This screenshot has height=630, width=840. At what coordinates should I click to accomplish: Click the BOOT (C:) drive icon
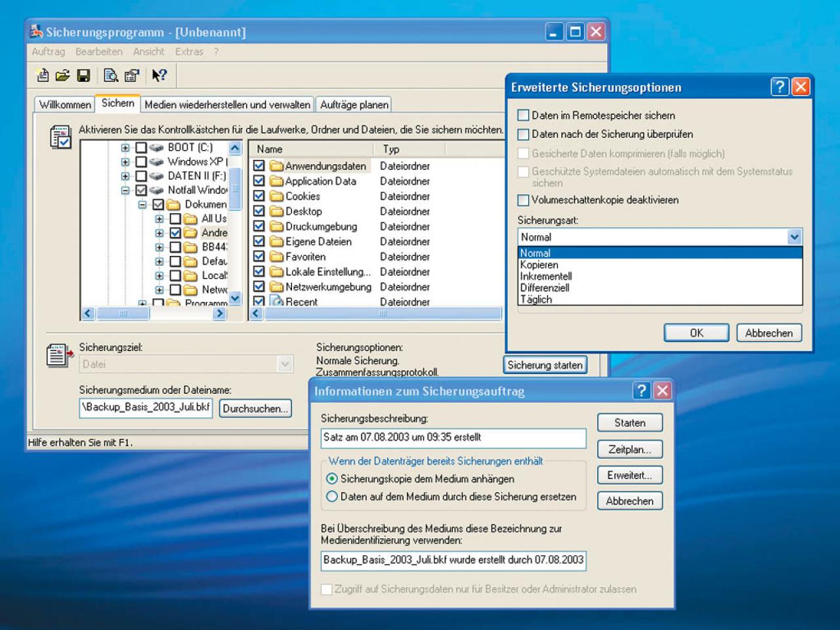(156, 148)
